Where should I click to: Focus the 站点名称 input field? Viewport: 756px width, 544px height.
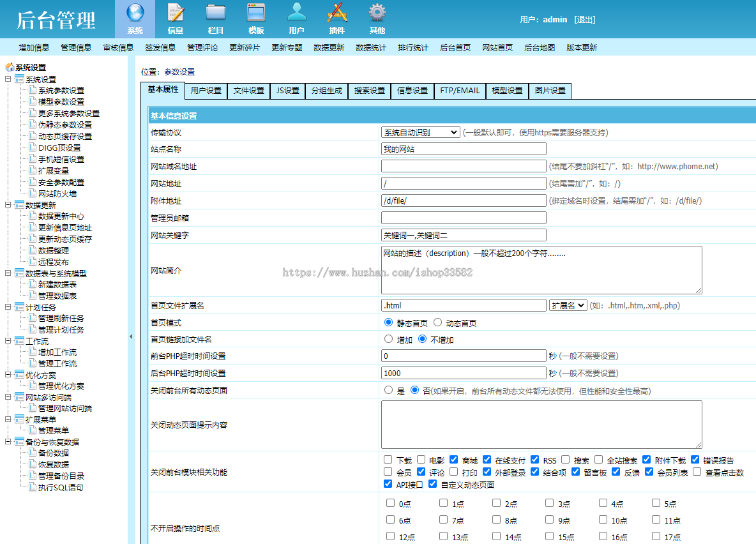click(x=464, y=149)
